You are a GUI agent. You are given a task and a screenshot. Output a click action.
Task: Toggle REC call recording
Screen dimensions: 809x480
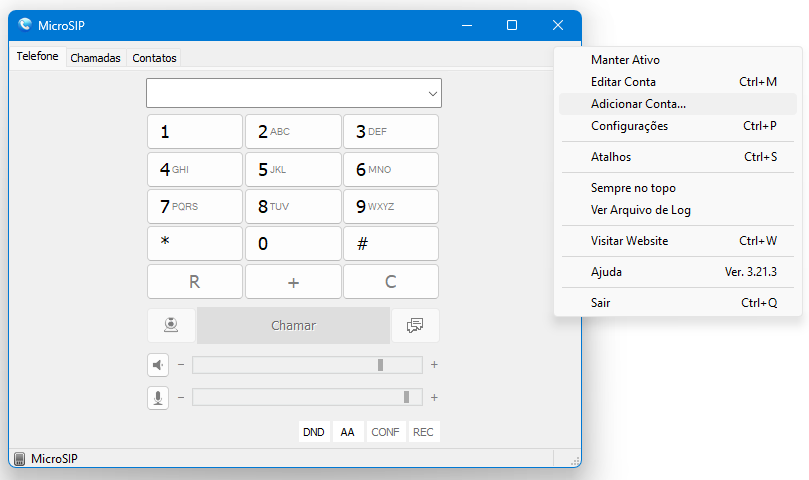tap(423, 432)
